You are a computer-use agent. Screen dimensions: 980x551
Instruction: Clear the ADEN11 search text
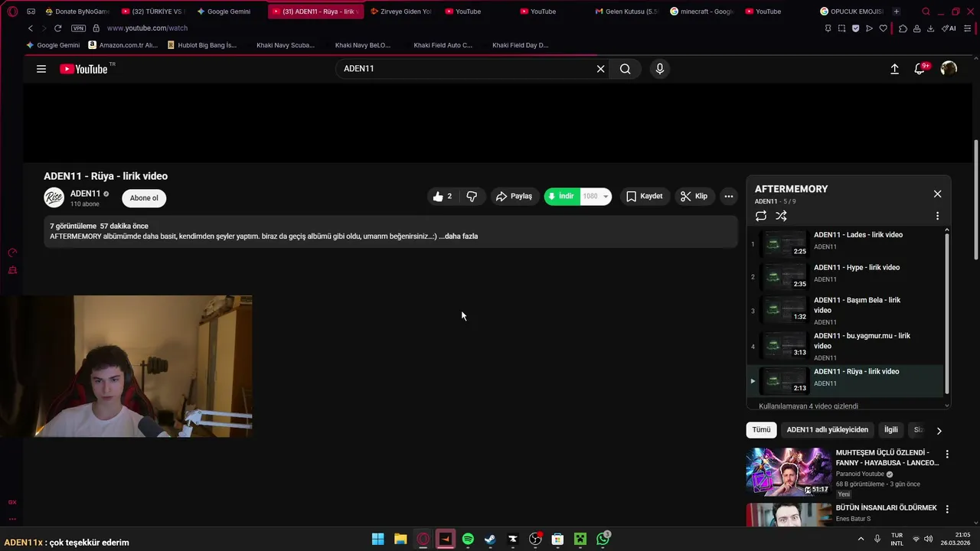(600, 69)
